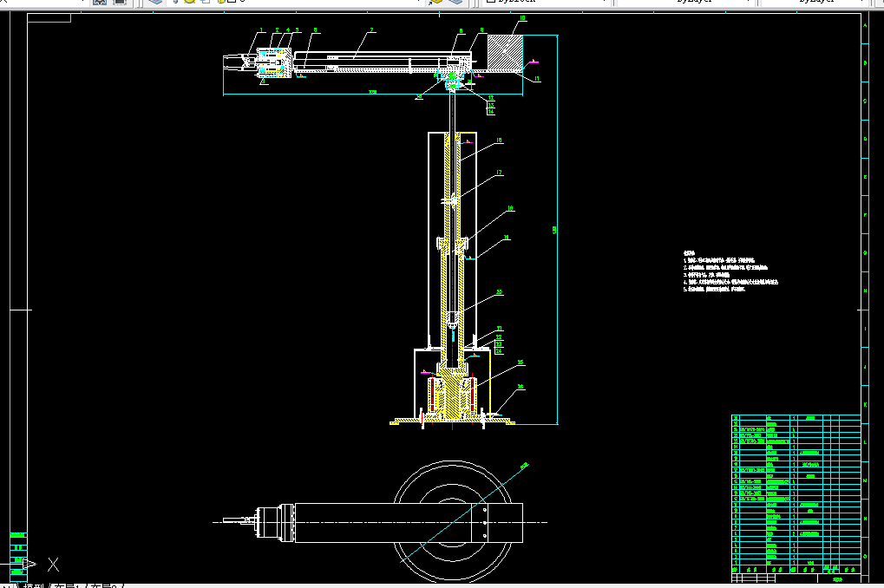Image resolution: width=884 pixels, height=588 pixels.
Task: Select part balloon number 19 beside the column
Action: 507,238
